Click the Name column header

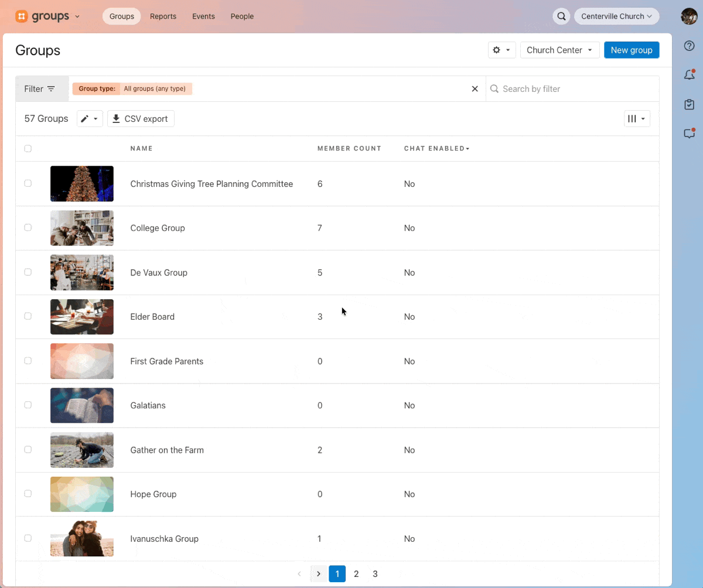[141, 149]
